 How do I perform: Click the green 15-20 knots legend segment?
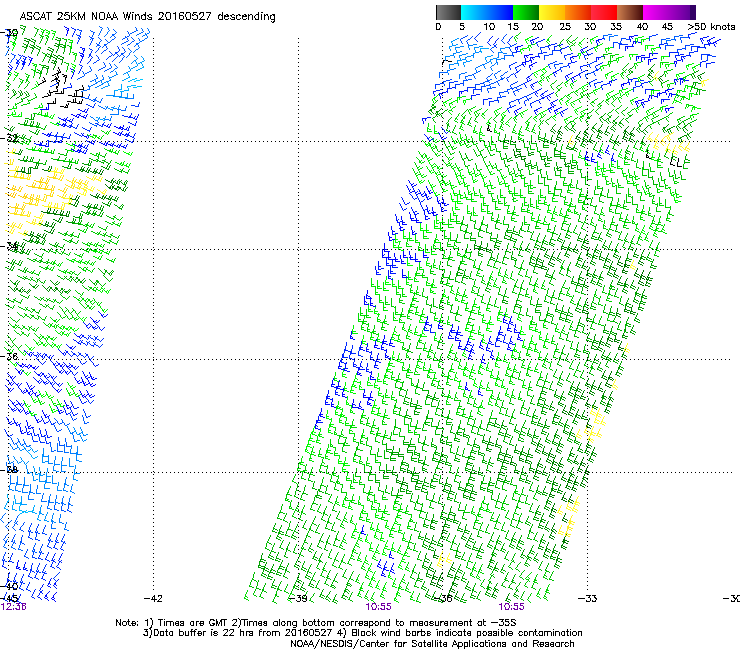[x=526, y=12]
